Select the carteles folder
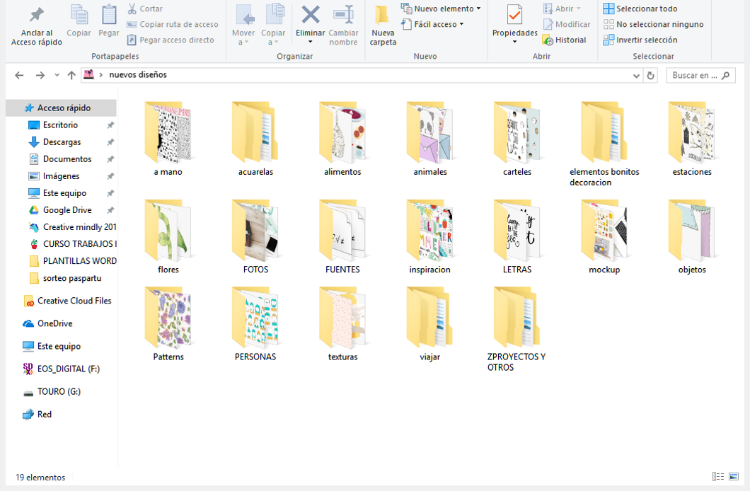Image resolution: width=750 pixels, height=491 pixels. 517,138
